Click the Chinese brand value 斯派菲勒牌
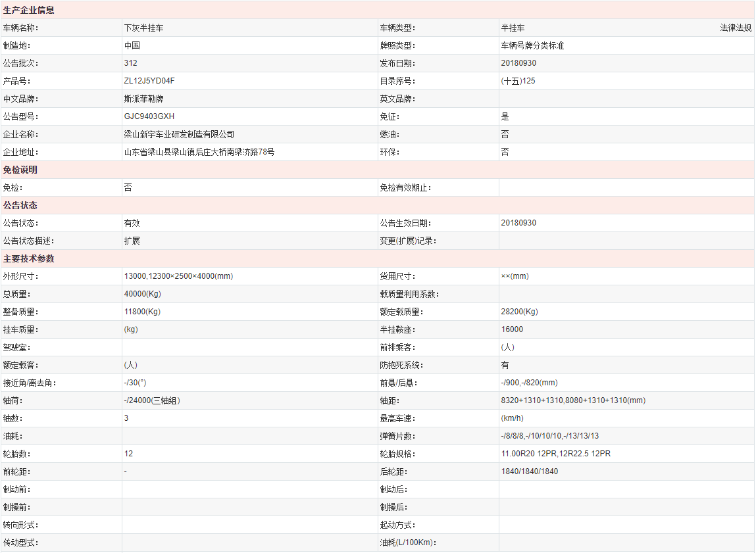Image resolution: width=756 pixels, height=553 pixels. [x=144, y=99]
